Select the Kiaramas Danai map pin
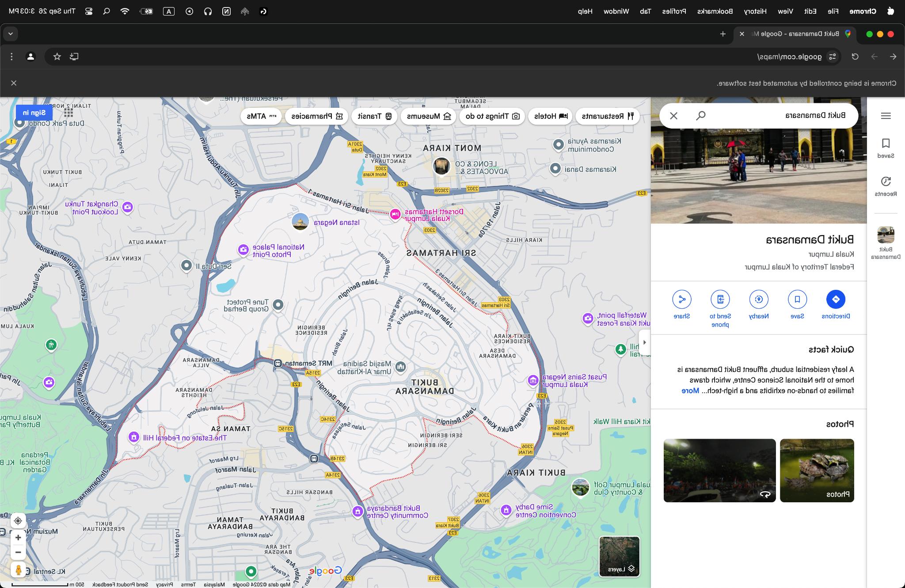905x588 pixels. pyautogui.click(x=555, y=169)
